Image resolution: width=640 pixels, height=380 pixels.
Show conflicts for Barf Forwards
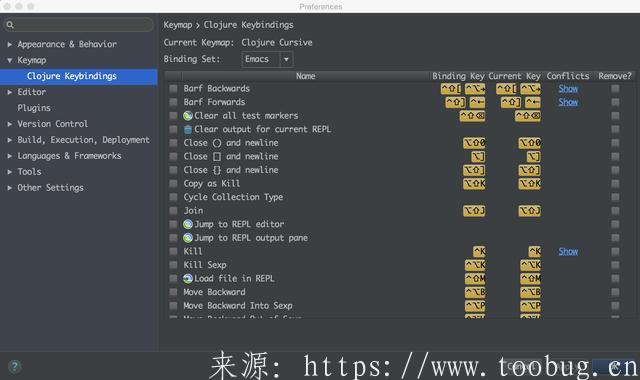[568, 102]
